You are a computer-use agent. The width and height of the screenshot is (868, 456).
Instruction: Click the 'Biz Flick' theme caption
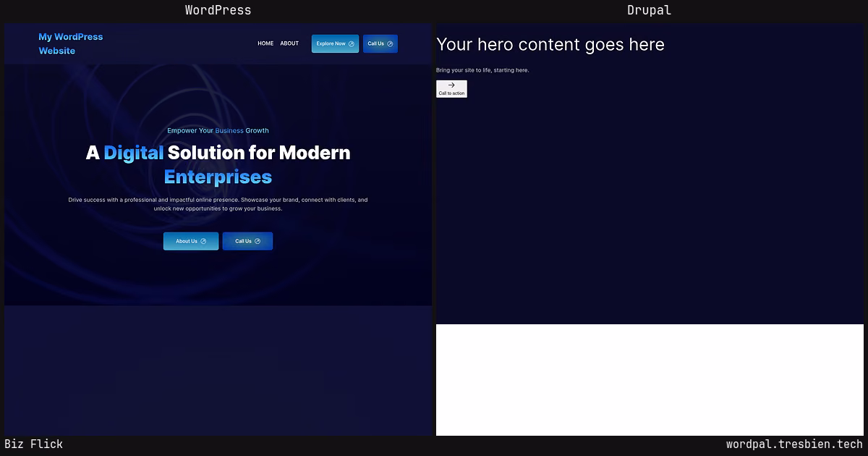click(x=34, y=444)
